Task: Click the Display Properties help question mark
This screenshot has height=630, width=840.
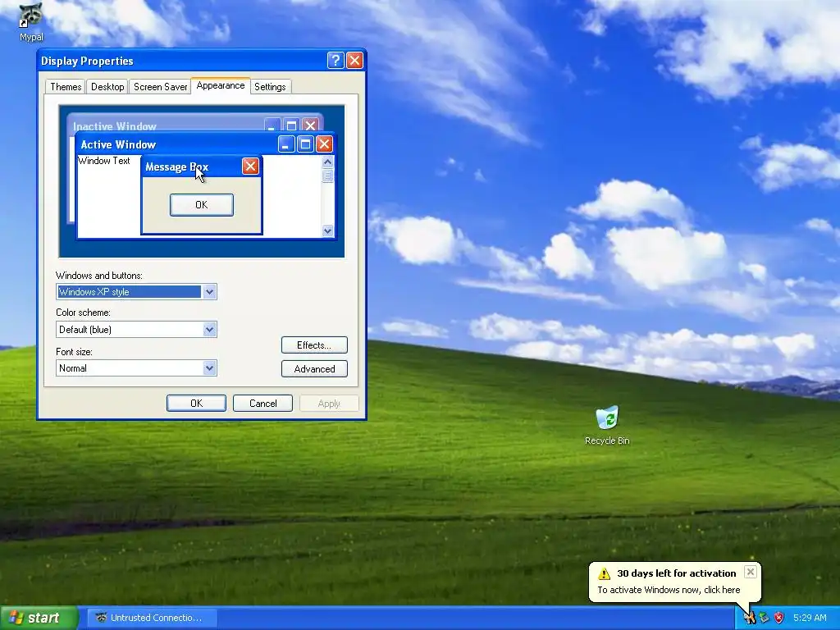Action: (x=336, y=61)
